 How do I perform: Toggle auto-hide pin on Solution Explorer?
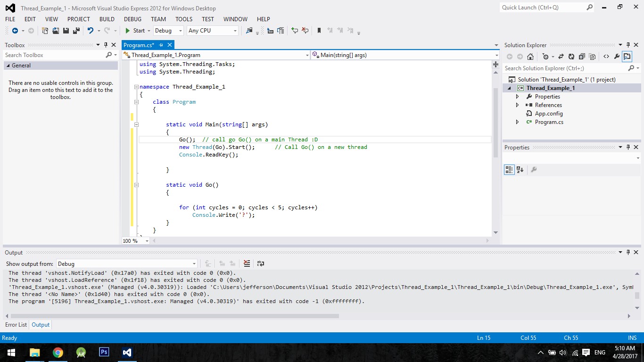628,45
